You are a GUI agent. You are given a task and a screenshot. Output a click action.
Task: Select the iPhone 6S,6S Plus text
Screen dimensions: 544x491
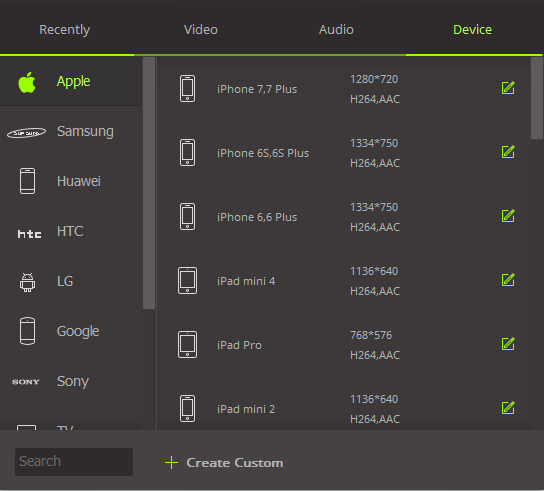(263, 153)
